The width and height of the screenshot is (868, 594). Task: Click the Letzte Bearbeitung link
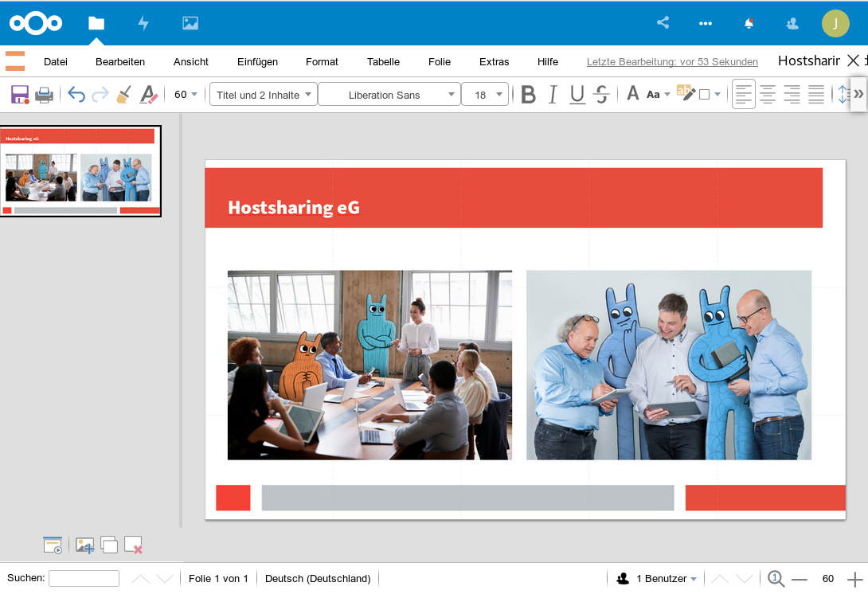672,62
